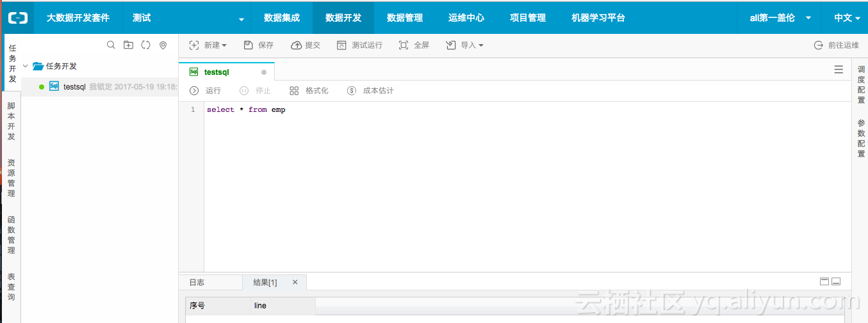
Task: Click the 停止 stop button
Action: 255,91
